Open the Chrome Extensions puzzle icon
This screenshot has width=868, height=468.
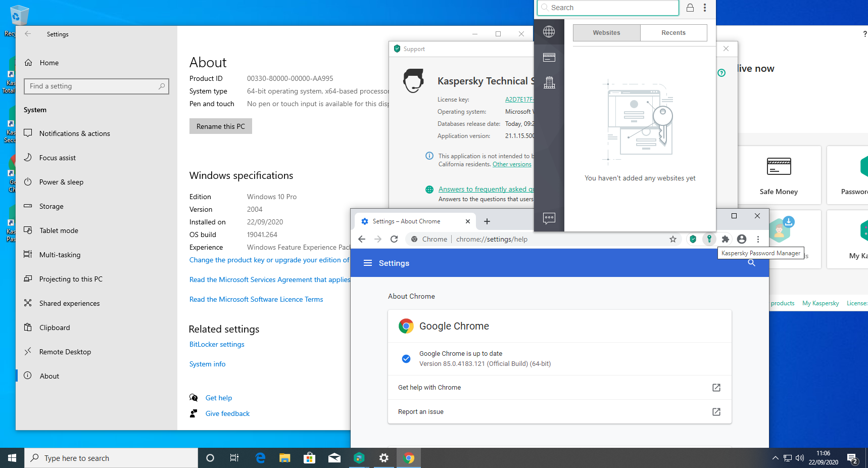tap(725, 239)
